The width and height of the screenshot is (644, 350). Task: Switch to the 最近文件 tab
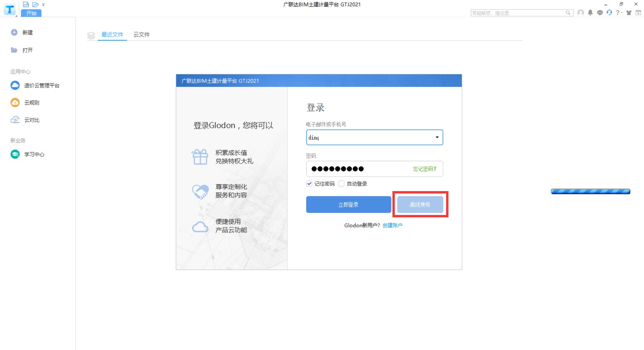pyautogui.click(x=112, y=34)
